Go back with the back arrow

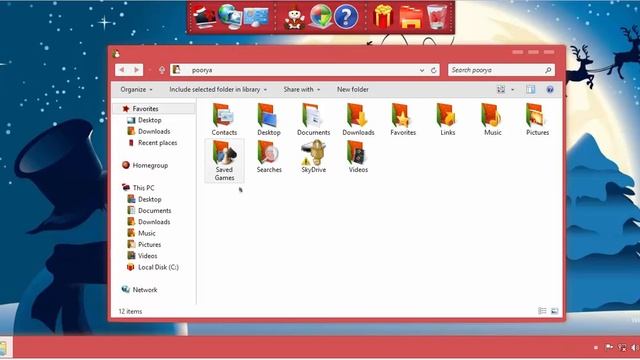tap(122, 70)
